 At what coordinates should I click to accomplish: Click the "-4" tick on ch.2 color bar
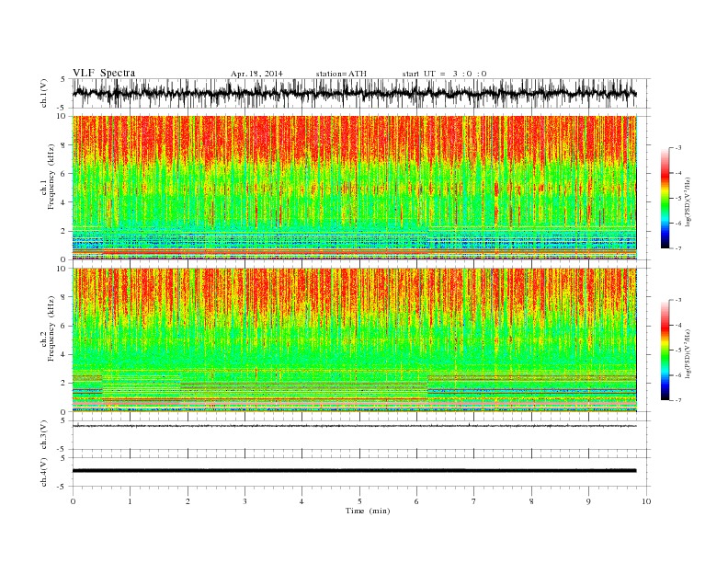pos(678,325)
